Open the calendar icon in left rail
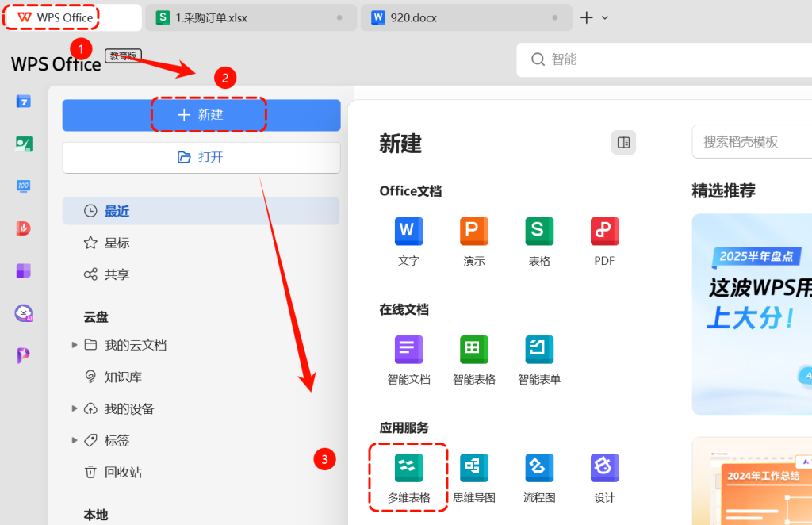The width and height of the screenshot is (812, 525). (x=23, y=101)
